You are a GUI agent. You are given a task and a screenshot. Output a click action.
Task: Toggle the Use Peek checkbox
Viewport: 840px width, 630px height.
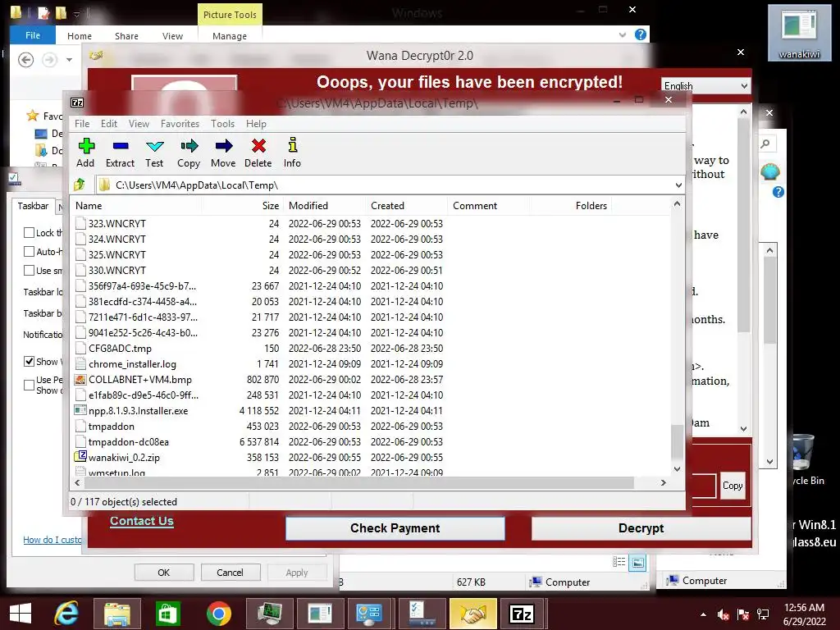pyautogui.click(x=29, y=385)
